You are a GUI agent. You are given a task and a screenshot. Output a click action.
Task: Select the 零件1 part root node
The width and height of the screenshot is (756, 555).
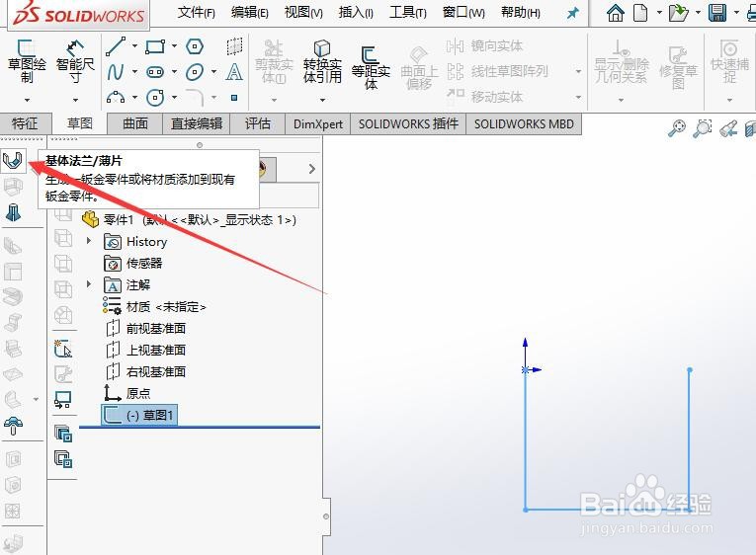189,220
